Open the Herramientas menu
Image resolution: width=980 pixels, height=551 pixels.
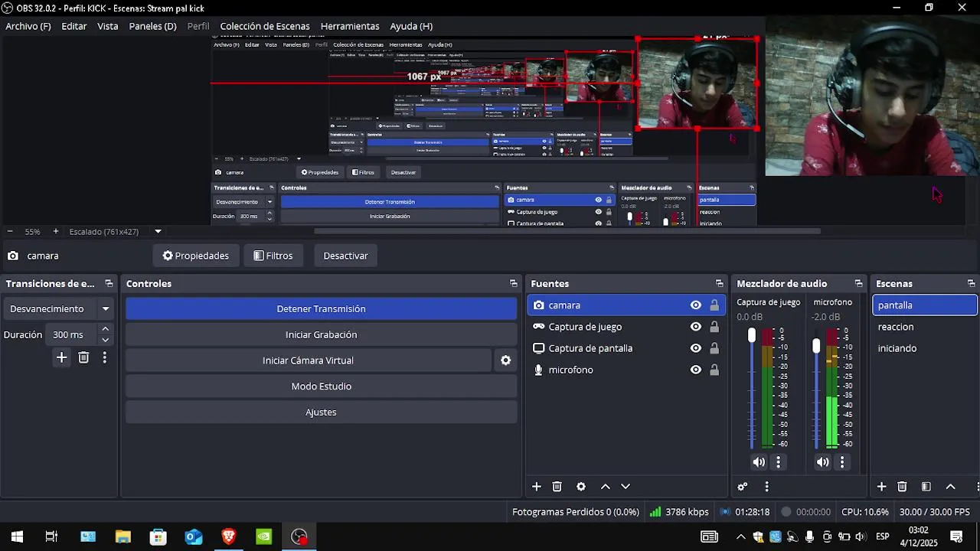pos(350,26)
